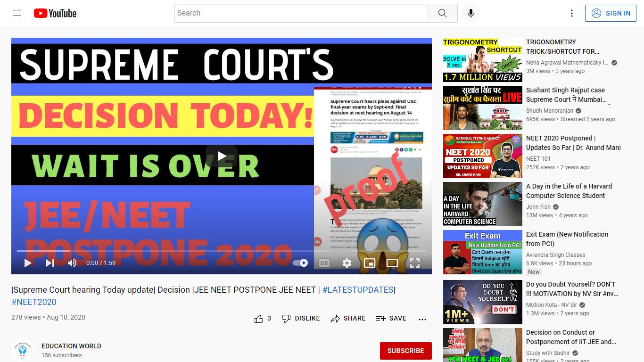The width and height of the screenshot is (644, 362).
Task: Open Decision on Conduct or Postponement thumbnail
Action: (x=483, y=345)
